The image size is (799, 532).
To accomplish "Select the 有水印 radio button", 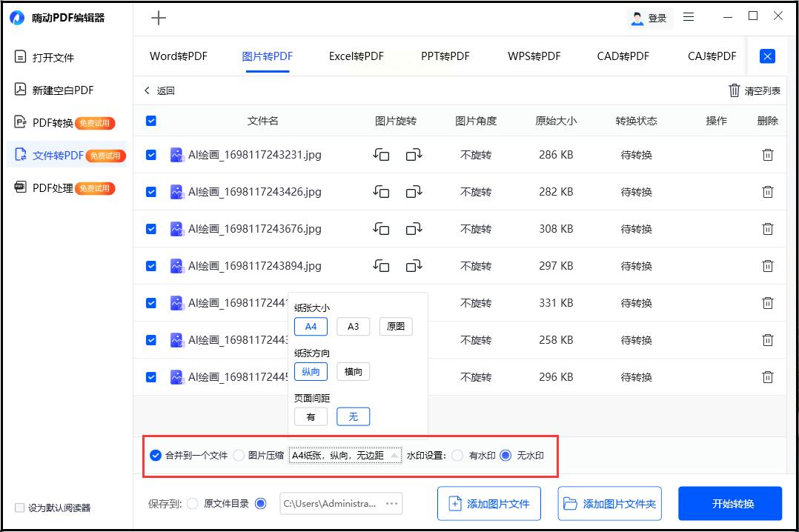I will pyautogui.click(x=457, y=456).
